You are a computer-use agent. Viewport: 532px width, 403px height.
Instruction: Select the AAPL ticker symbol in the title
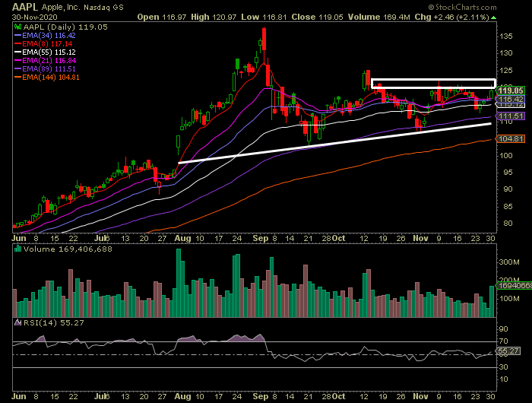click(x=25, y=7)
